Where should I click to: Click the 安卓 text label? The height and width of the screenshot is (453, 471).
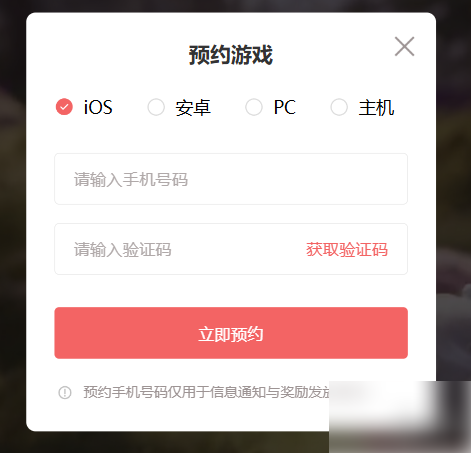(x=193, y=108)
